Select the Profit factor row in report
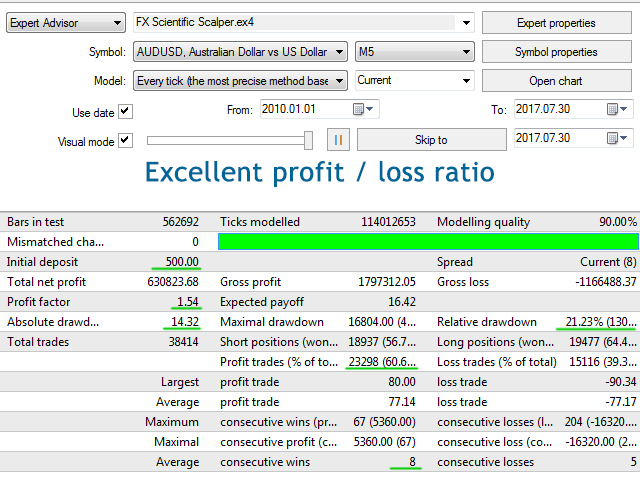This screenshot has width=640, height=480. 100,302
